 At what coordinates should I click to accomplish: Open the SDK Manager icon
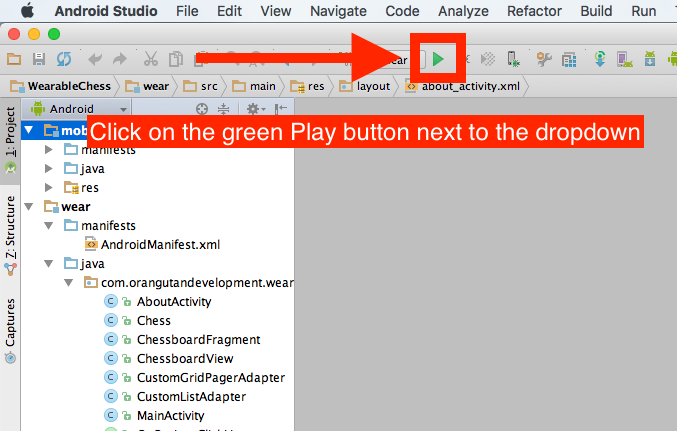(650, 59)
